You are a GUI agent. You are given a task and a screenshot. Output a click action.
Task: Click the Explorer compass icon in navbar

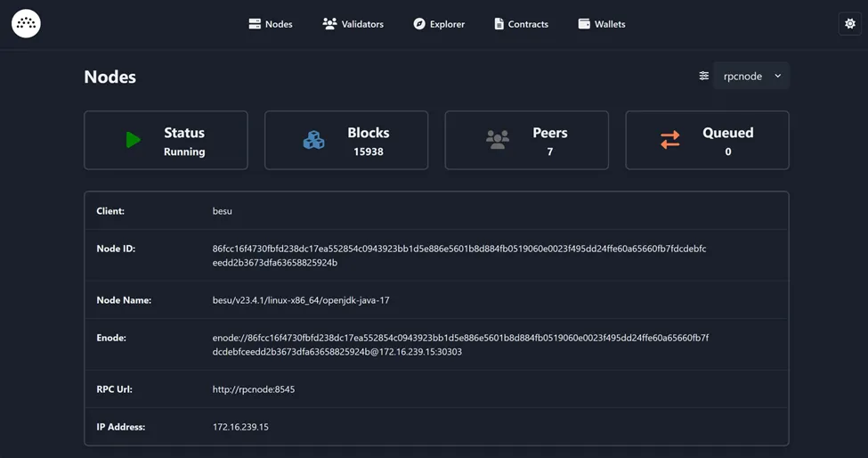pyautogui.click(x=419, y=24)
